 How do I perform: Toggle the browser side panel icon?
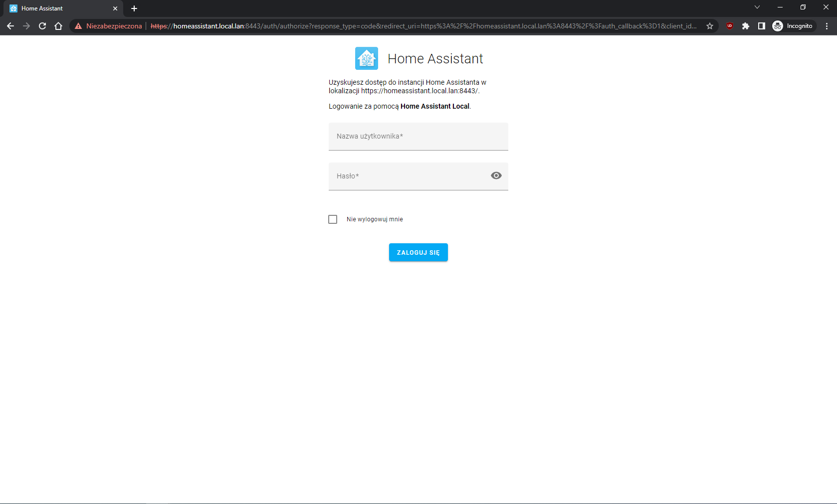tap(762, 26)
